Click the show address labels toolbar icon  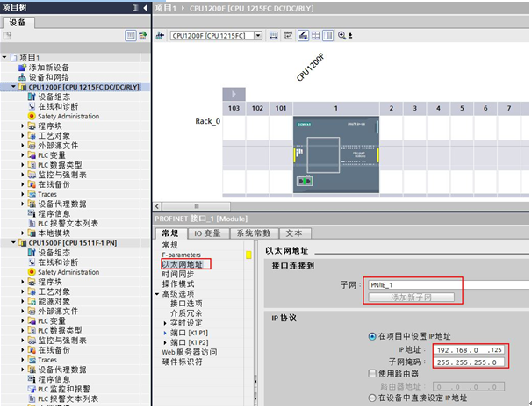289,36
